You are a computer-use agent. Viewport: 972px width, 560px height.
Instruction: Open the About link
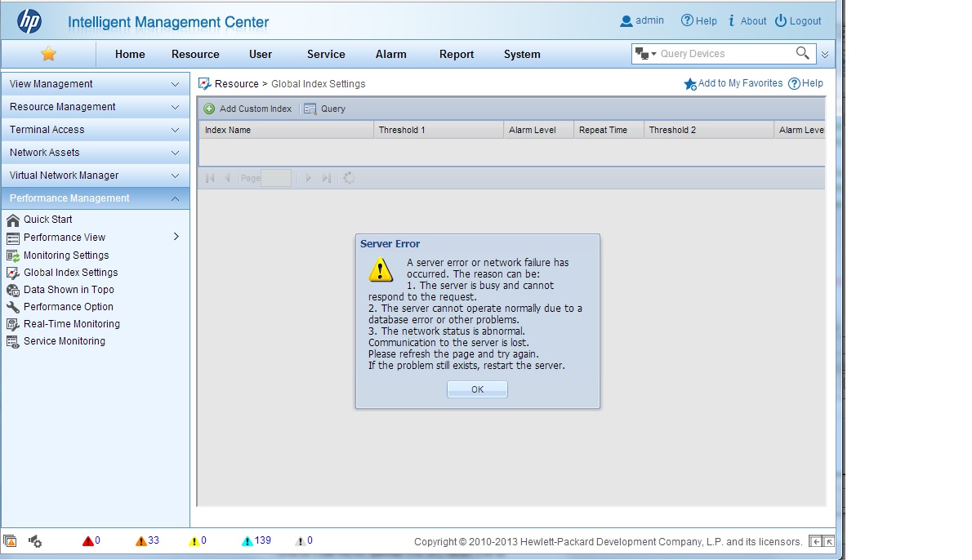(x=747, y=21)
